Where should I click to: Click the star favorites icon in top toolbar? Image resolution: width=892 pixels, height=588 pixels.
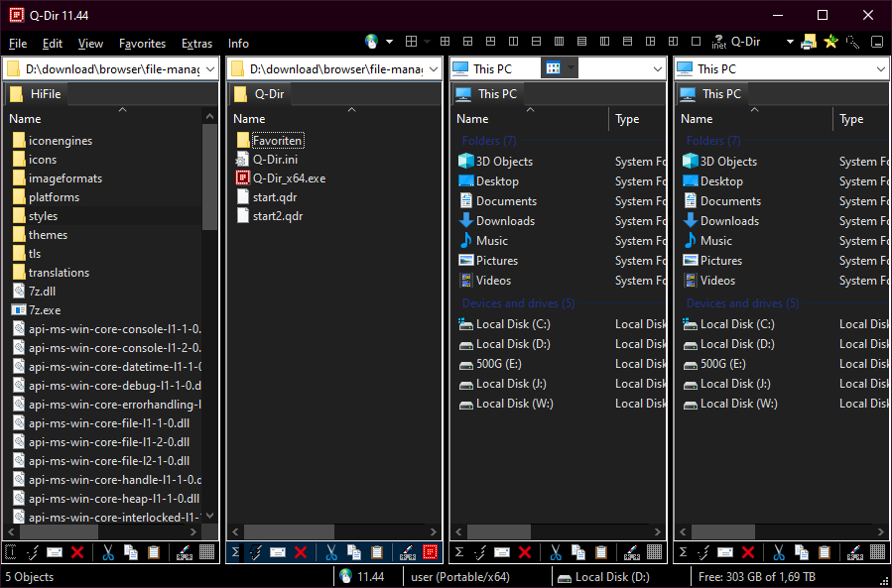pyautogui.click(x=830, y=42)
